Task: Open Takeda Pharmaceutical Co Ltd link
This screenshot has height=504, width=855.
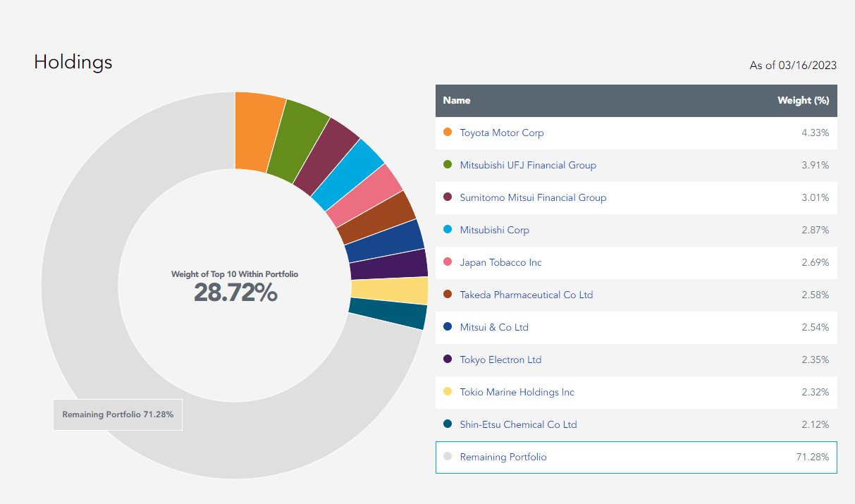Action: click(527, 295)
